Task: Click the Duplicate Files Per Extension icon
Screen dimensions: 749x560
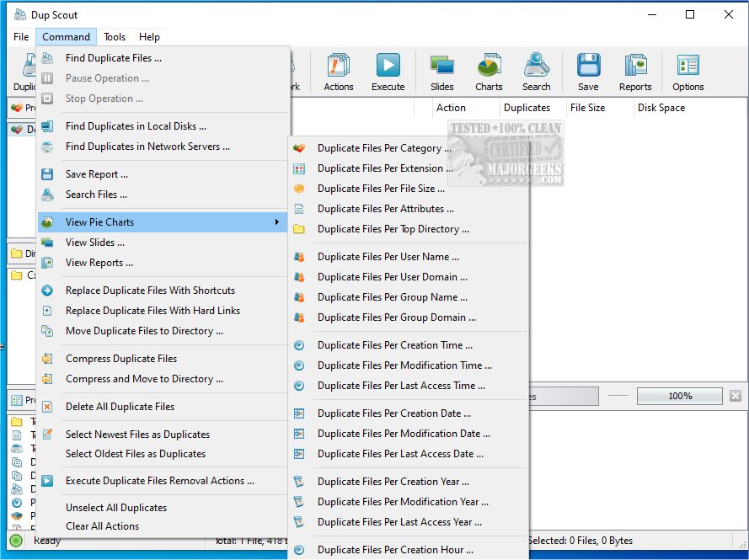Action: tap(299, 168)
